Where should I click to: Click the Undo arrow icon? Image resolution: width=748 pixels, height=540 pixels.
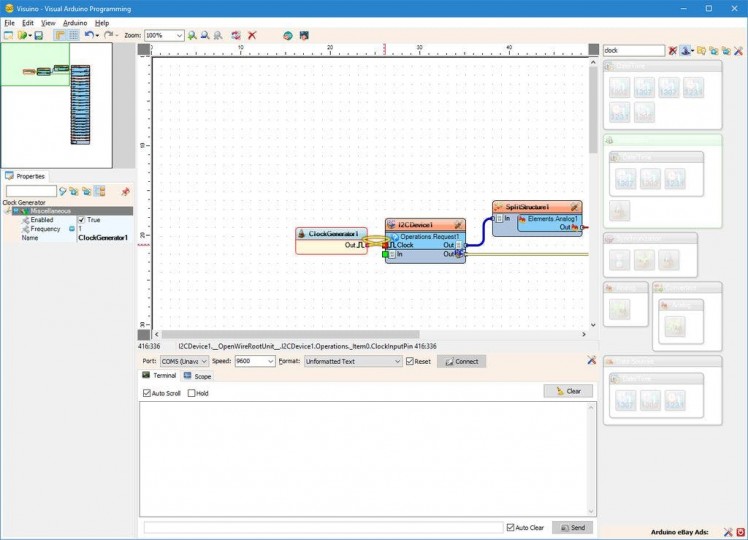tap(90, 35)
